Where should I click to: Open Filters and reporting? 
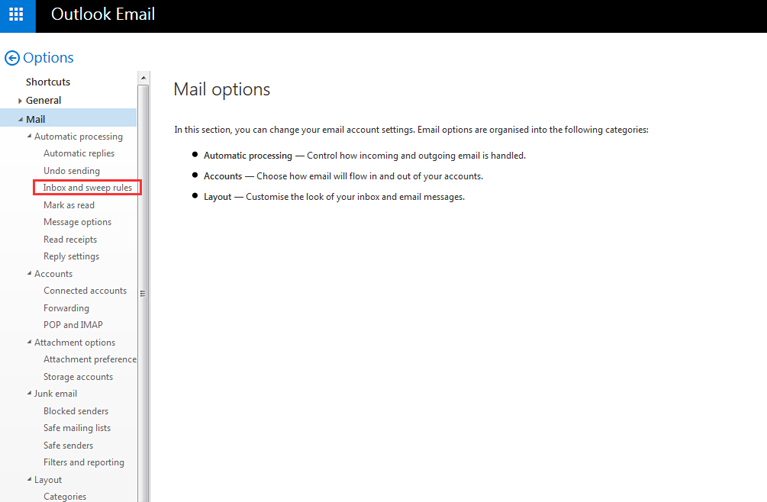(x=84, y=462)
